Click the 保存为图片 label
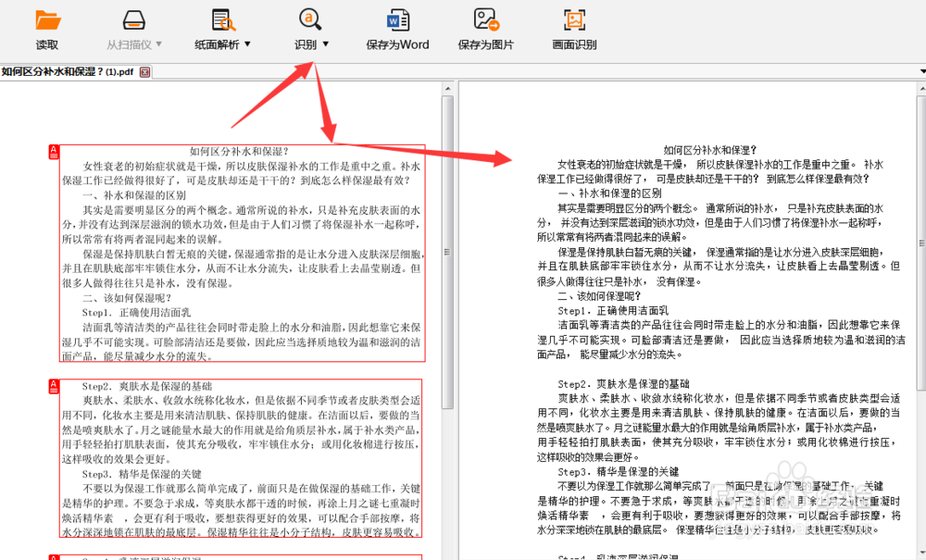This screenshot has width=926, height=560. tap(486, 44)
